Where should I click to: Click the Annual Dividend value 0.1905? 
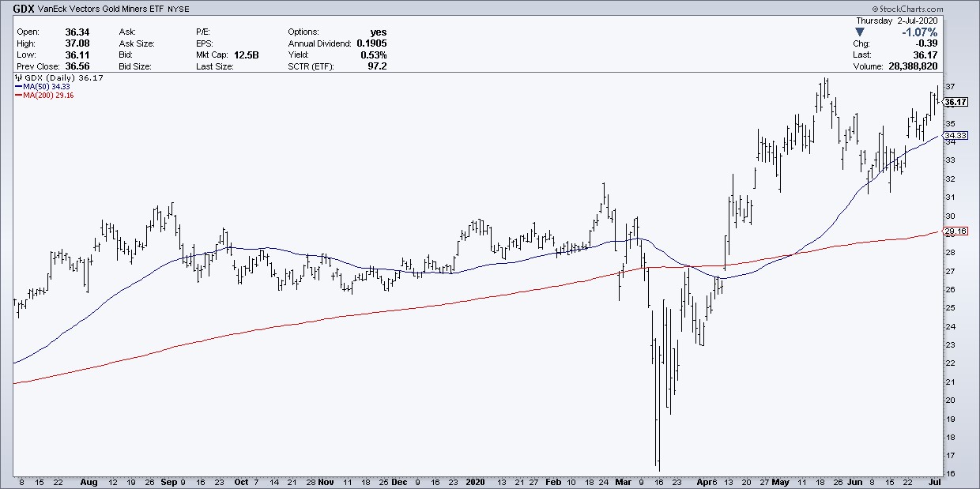click(371, 43)
